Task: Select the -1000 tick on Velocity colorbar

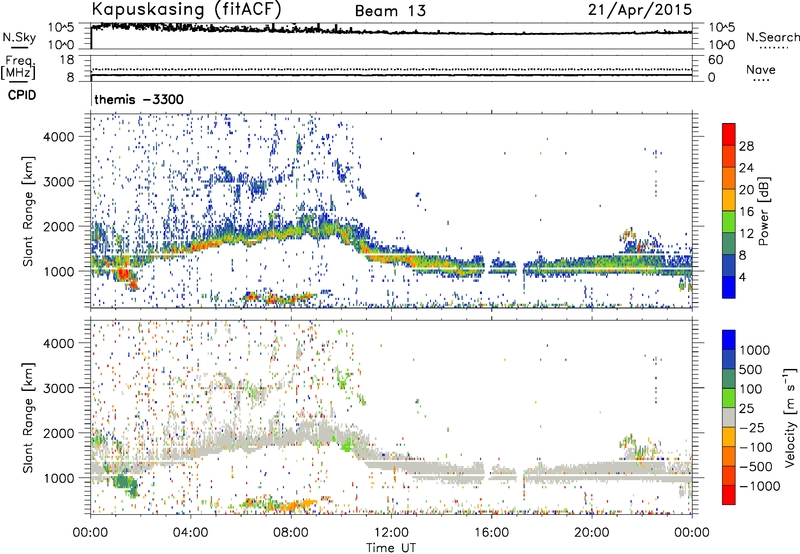Action: click(x=759, y=486)
